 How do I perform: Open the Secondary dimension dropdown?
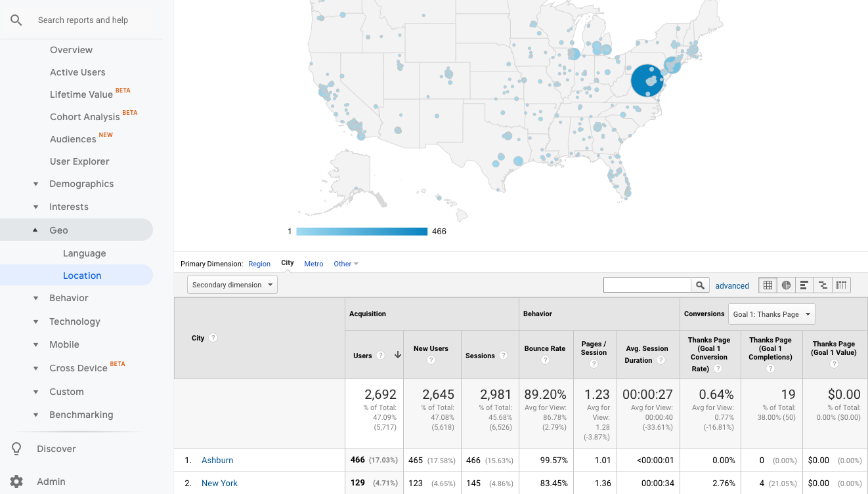coord(232,285)
